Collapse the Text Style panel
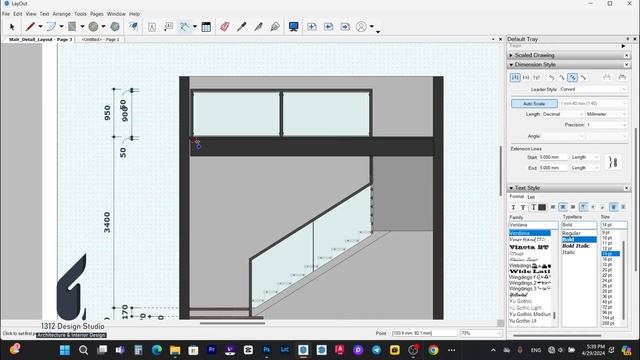 (511, 188)
